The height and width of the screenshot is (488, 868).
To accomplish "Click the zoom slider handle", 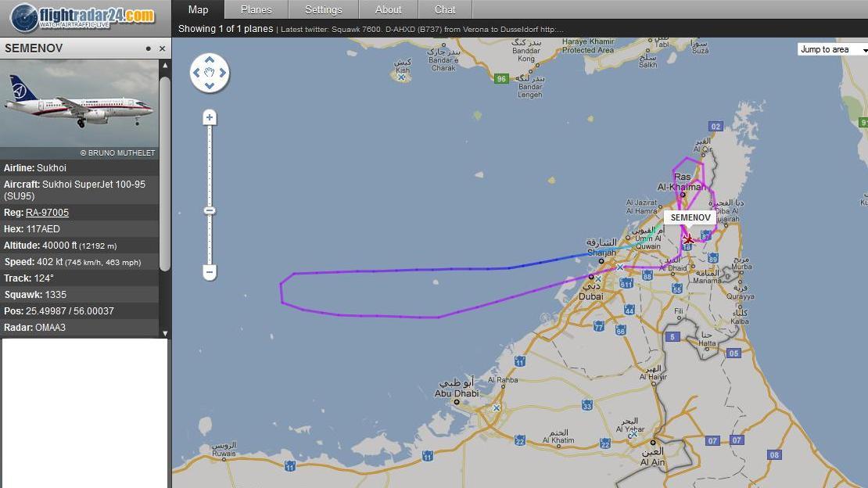I will coord(210,210).
